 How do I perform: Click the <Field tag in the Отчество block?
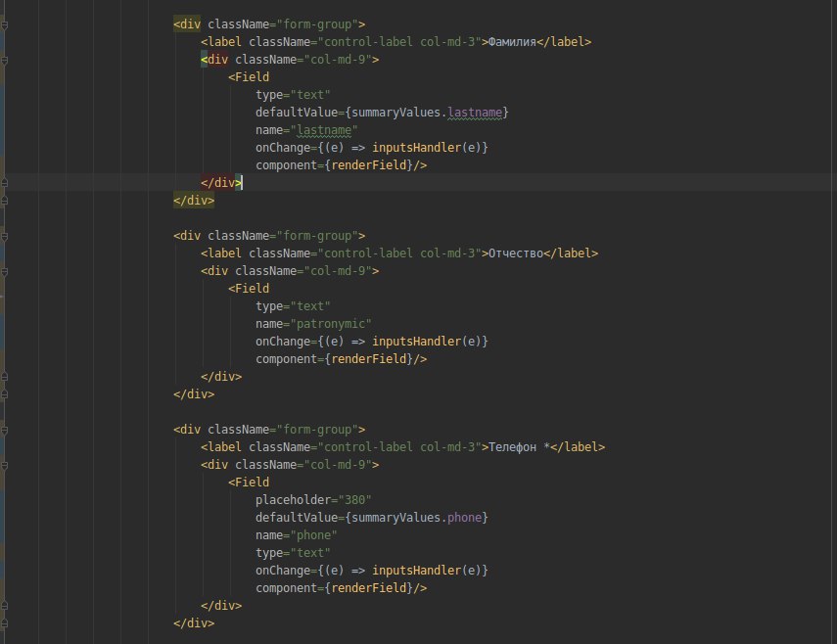(249, 288)
